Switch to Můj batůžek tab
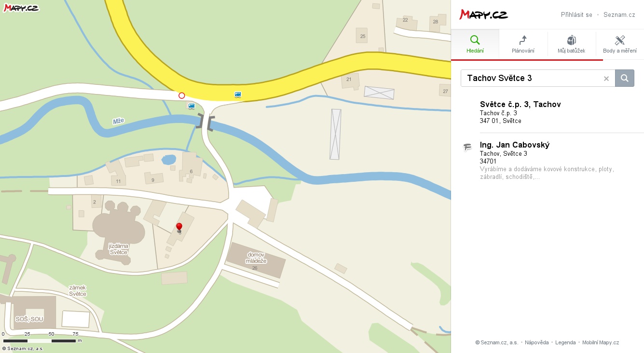This screenshot has height=353, width=644. click(571, 44)
